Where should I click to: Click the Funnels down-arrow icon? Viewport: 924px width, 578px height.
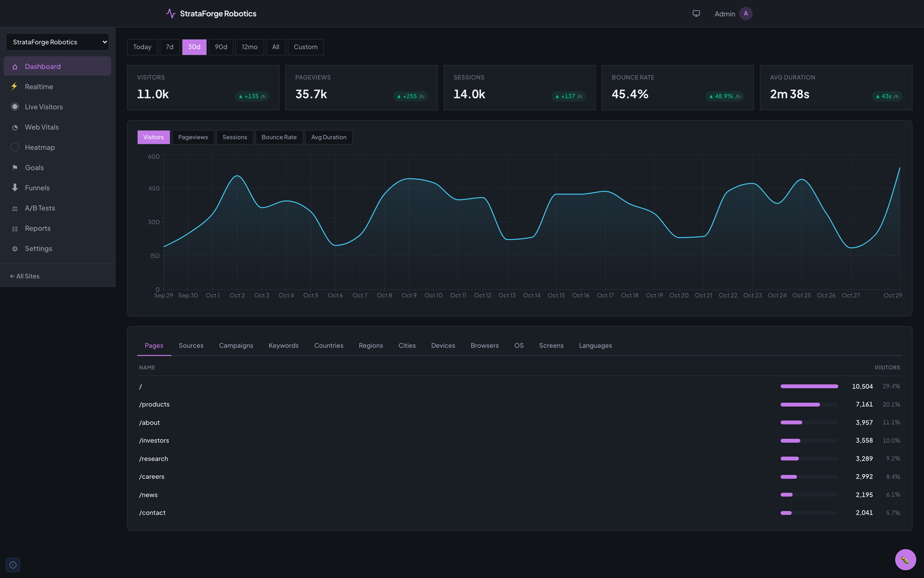[15, 188]
